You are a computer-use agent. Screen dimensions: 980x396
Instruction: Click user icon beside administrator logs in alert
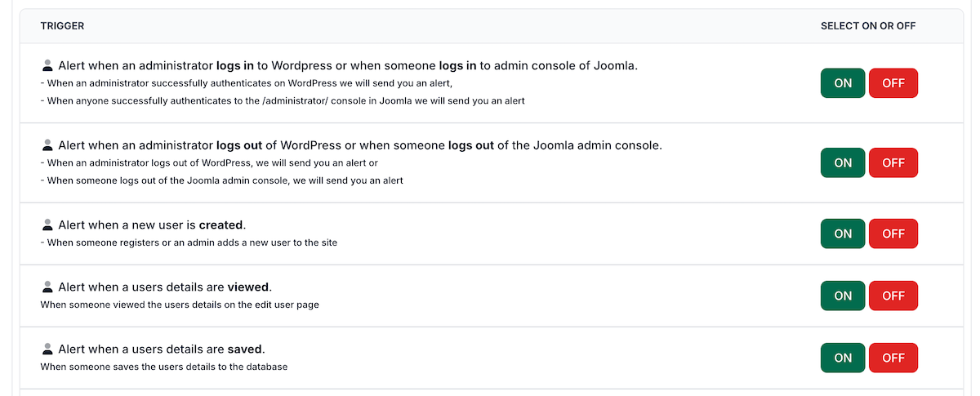coord(47,65)
